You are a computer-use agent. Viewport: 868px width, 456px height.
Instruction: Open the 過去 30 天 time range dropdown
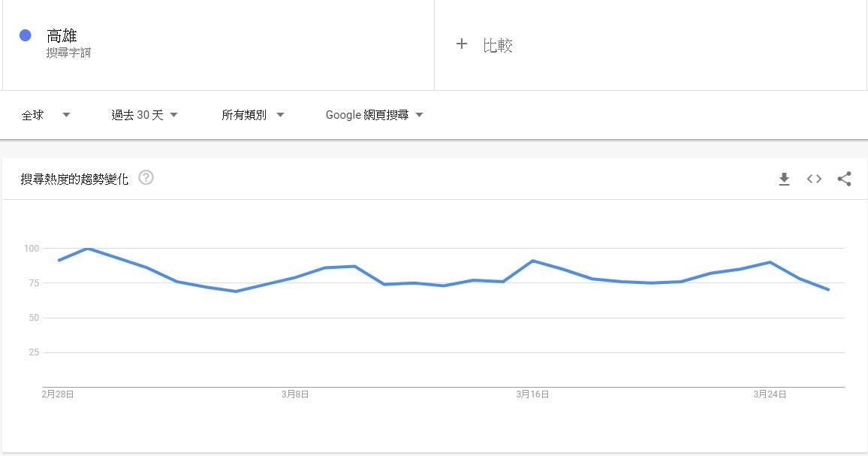144,115
